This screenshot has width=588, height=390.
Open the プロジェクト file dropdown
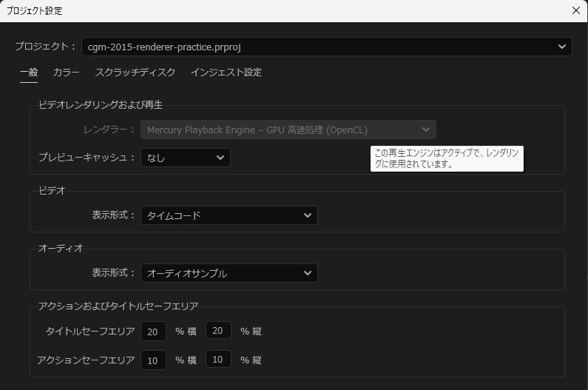tap(327, 47)
